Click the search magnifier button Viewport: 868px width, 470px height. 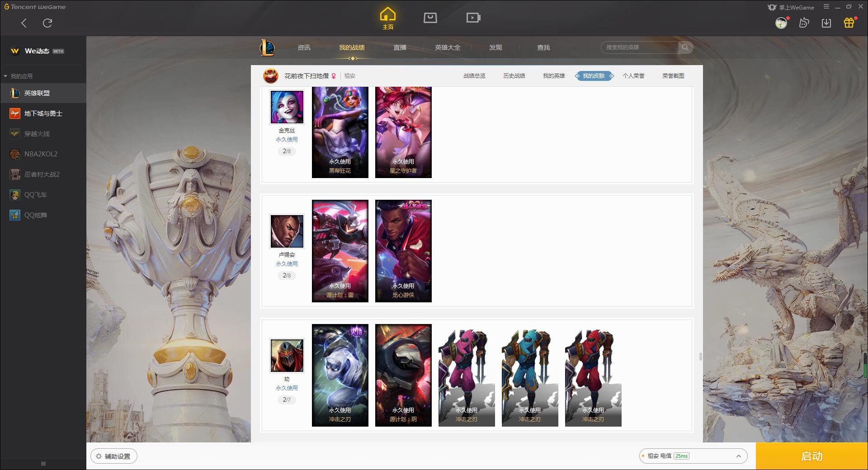coord(685,47)
